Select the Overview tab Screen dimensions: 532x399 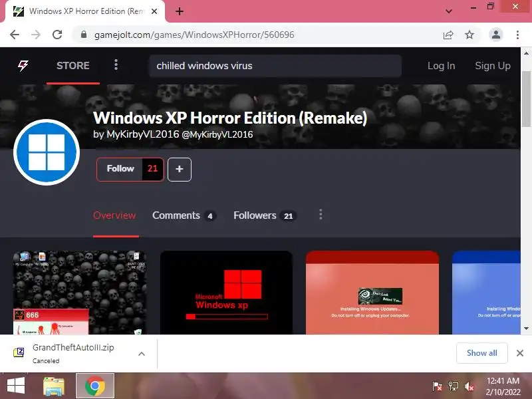114,215
